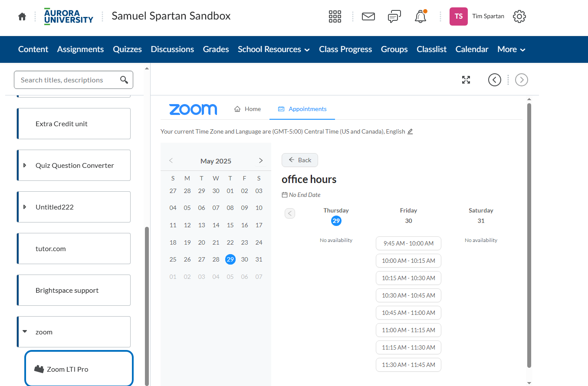Image resolution: width=588 pixels, height=386 pixels.
Task: Go to the home page icon
Action: [22, 16]
